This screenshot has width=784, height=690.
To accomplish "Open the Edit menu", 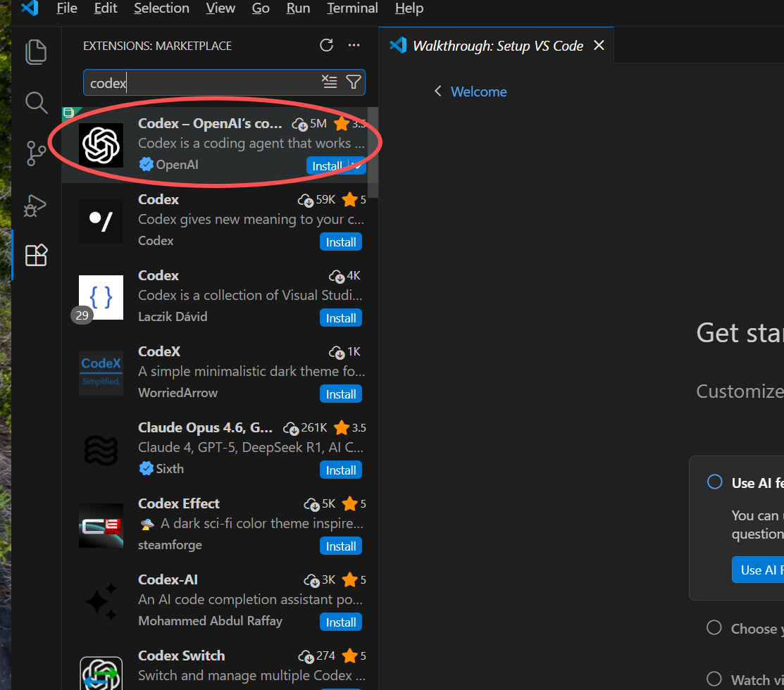I will click(x=106, y=8).
